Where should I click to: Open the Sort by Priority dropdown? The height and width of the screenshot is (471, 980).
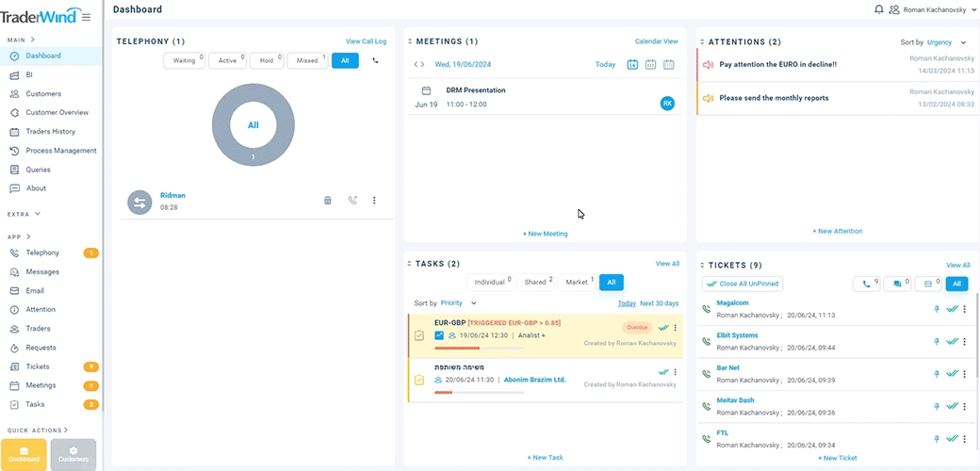pyautogui.click(x=458, y=303)
